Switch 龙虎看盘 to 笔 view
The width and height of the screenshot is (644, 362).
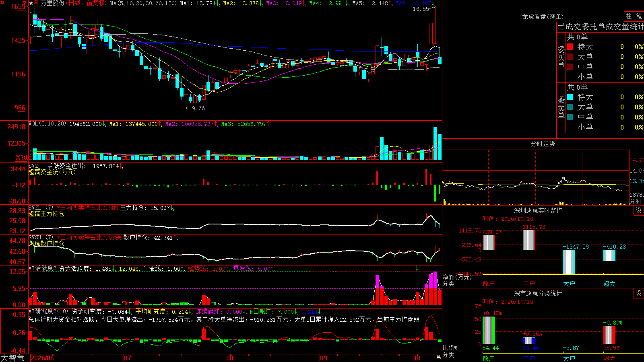pyautogui.click(x=639, y=16)
